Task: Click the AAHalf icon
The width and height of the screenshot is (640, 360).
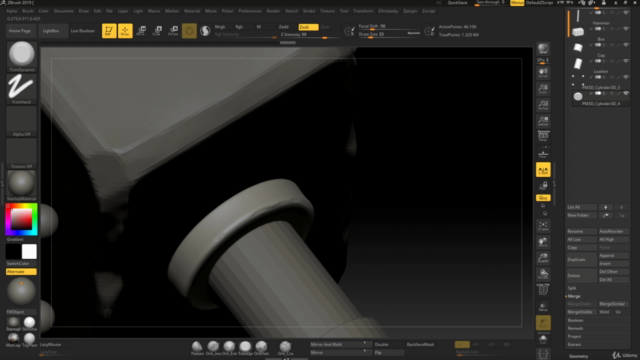Action: pos(543,121)
